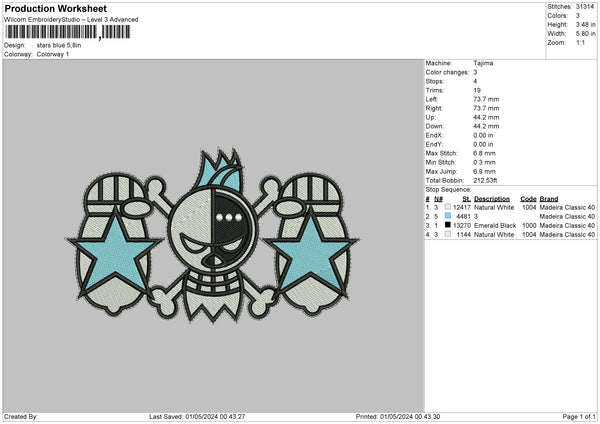Viewport: 600px width, 424px height.
Task: Click the 'Code' column header
Action: 528,199
